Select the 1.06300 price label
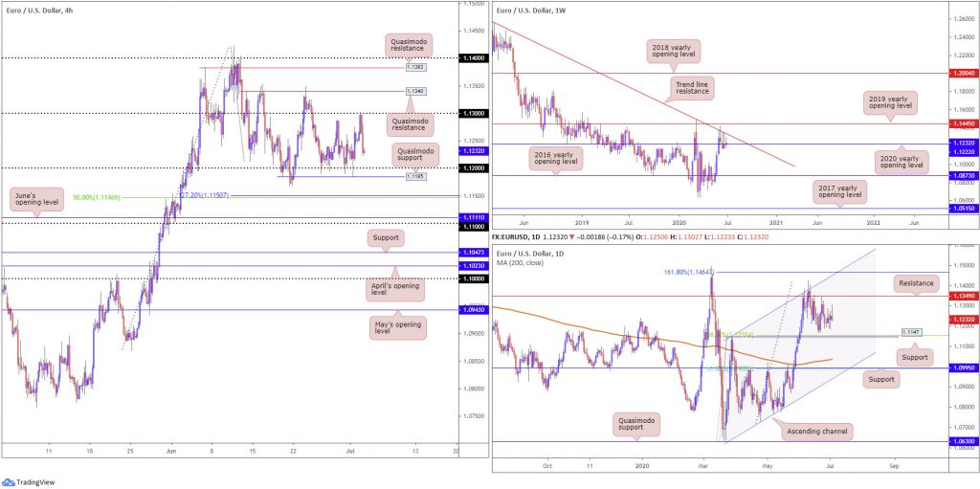 pyautogui.click(x=963, y=441)
